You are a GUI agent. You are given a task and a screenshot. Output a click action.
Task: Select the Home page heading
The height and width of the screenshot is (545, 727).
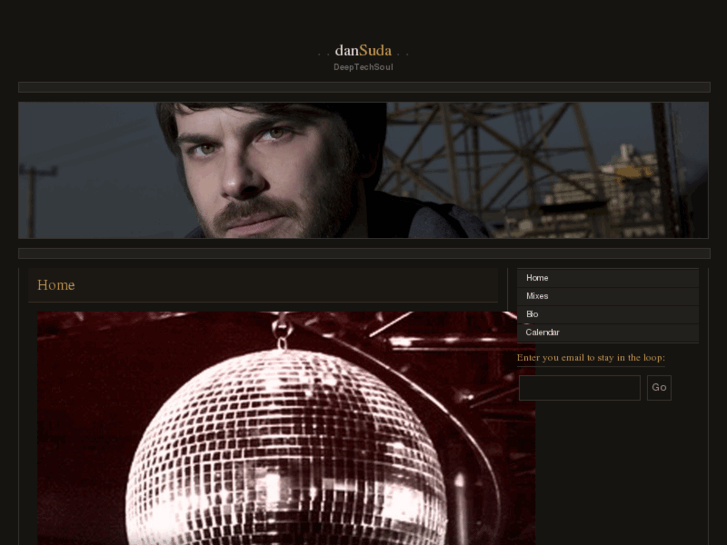(56, 285)
